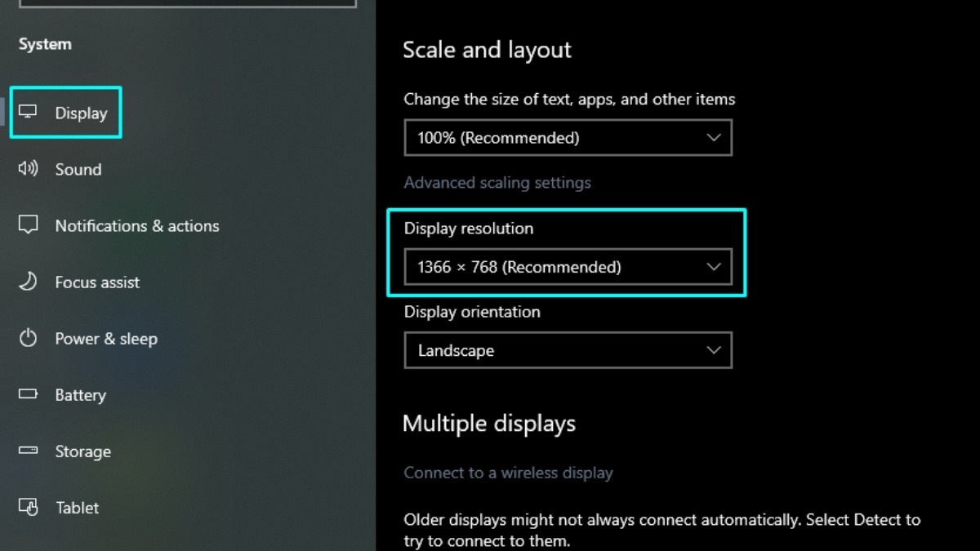Click the Multiple displays heading
980x551 pixels.
[x=489, y=424]
